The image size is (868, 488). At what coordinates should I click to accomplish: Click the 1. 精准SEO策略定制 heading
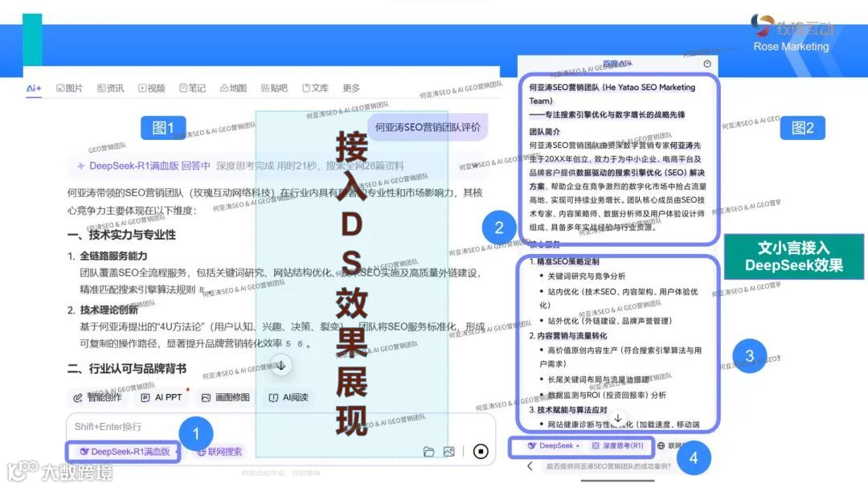[x=564, y=261]
